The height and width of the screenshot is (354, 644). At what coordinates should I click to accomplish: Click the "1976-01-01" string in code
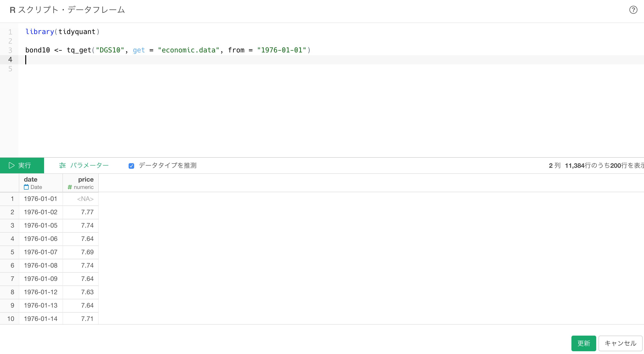pos(282,50)
